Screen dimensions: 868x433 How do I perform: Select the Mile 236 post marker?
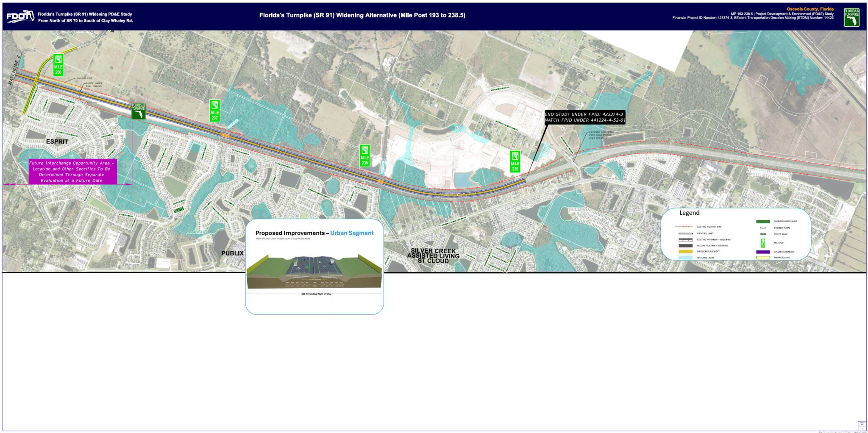coord(58,65)
